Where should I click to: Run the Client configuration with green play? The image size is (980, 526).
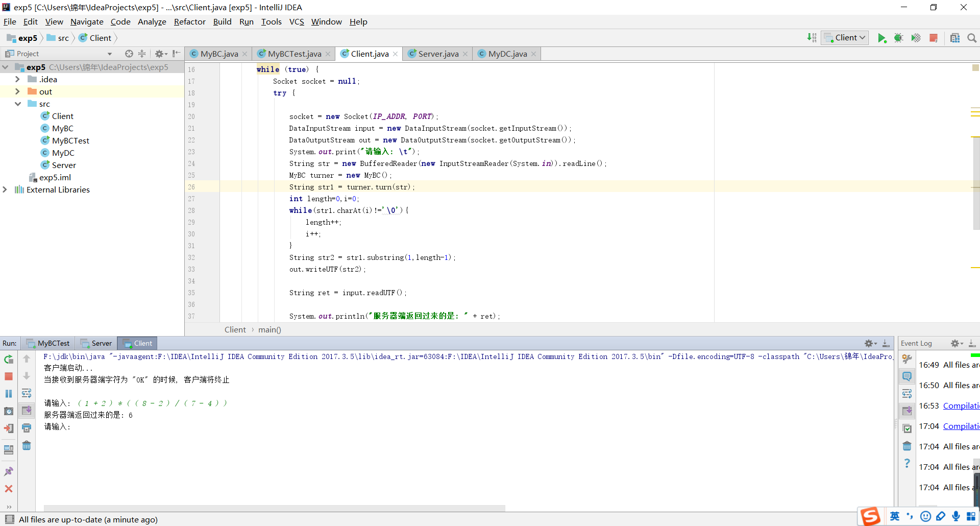pyautogui.click(x=881, y=38)
